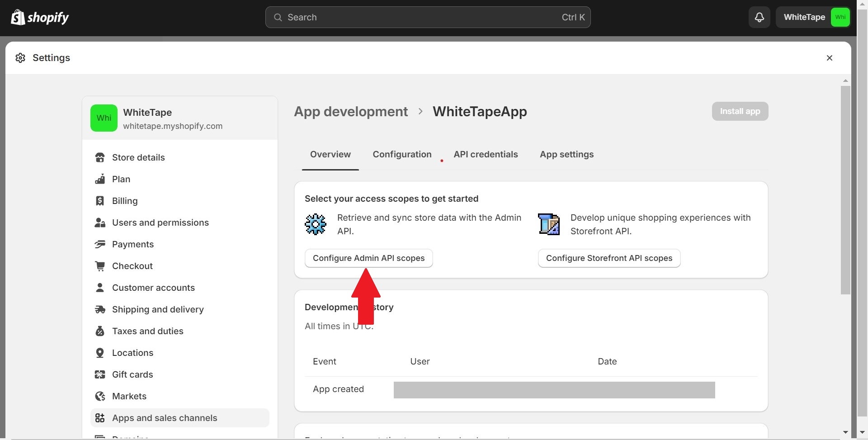The image size is (868, 440).
Task: Click the Admin API gear illustration
Action: [315, 224]
